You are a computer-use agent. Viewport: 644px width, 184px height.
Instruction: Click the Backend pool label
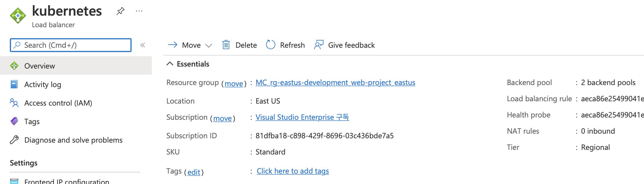click(x=529, y=82)
